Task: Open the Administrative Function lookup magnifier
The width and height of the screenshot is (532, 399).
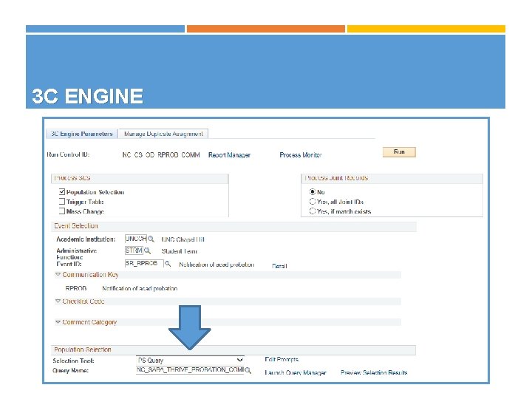Action: click(x=147, y=250)
